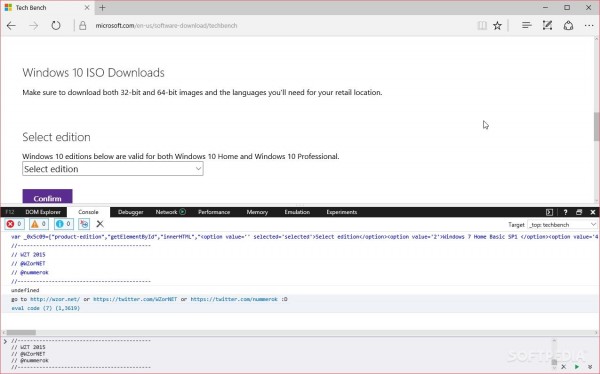Switch console input to single-line mode
Image resolution: width=600 pixels, height=374 pixels.
pos(590,367)
